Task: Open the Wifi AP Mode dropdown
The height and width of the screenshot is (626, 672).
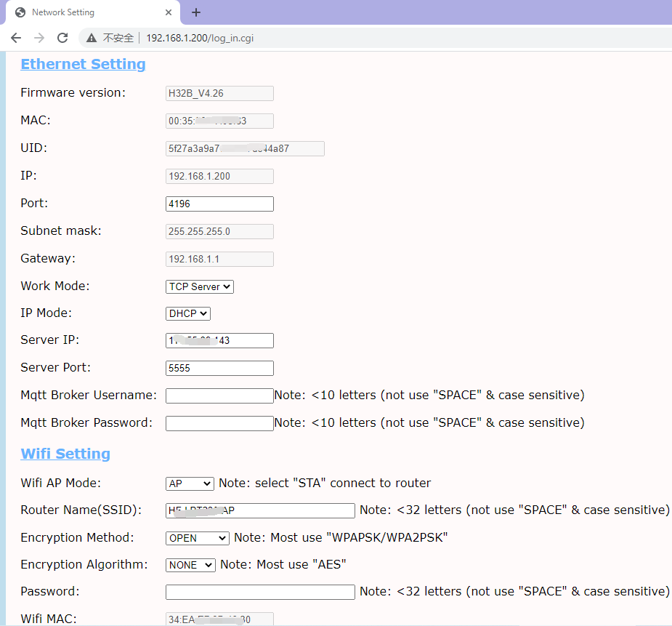Action: 190,483
